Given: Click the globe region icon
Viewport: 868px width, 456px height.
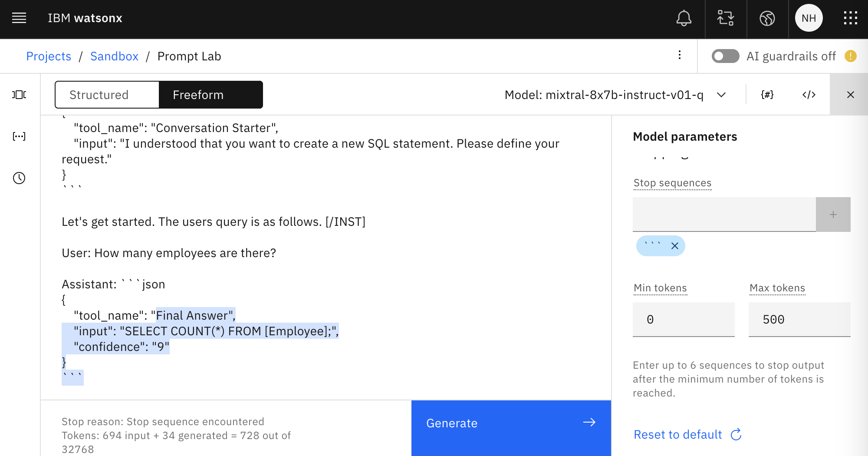Looking at the screenshot, I should pos(767,18).
